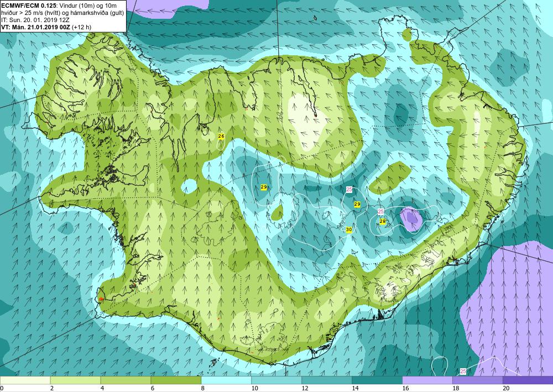Click the (+12 h) forecast offset text
The image size is (553, 392).
coord(82,27)
